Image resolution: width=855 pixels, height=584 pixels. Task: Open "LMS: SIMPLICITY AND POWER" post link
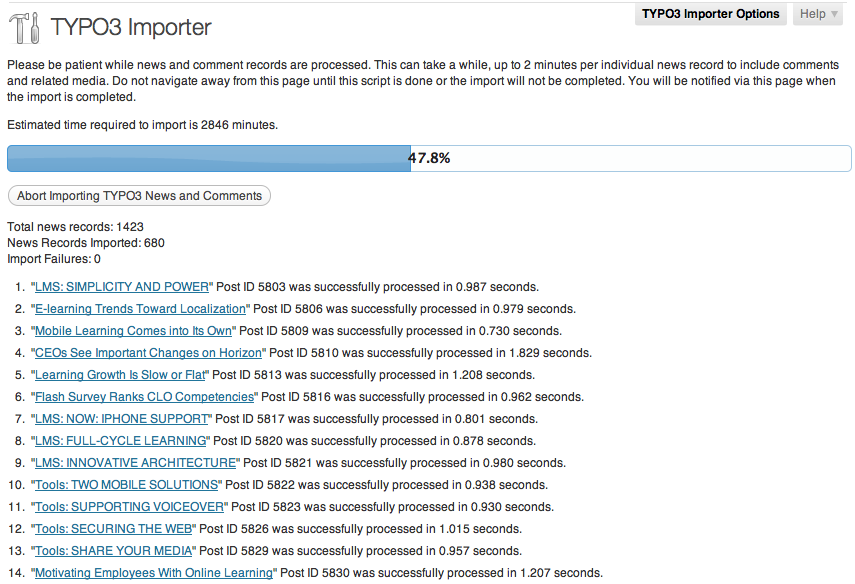[122, 287]
